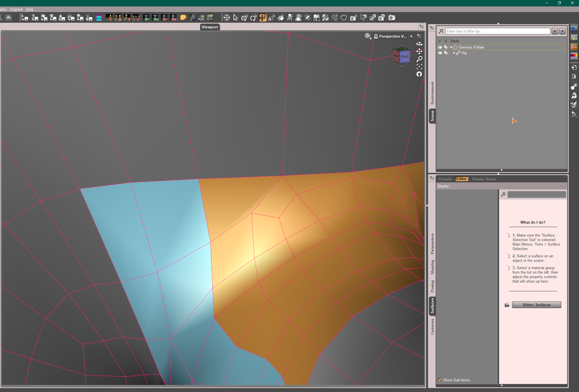The image size is (579, 392).
Task: Open the Scene side tab
Action: coord(432,116)
